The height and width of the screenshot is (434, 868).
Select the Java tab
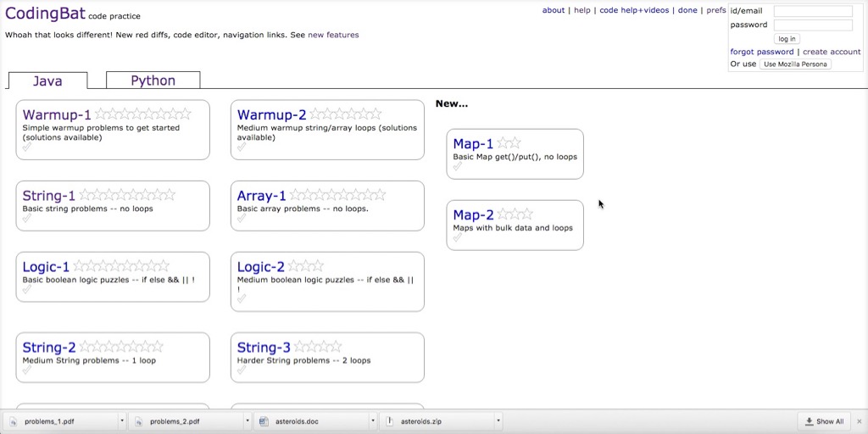(x=47, y=81)
